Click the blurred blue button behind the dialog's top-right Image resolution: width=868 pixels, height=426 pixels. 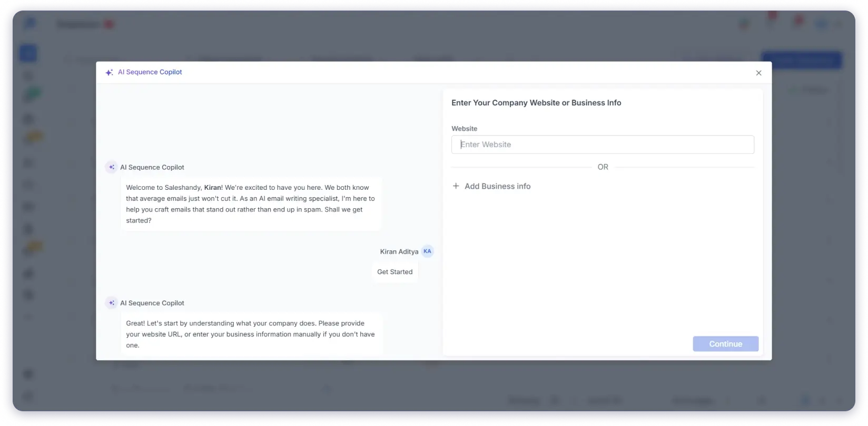tap(801, 60)
